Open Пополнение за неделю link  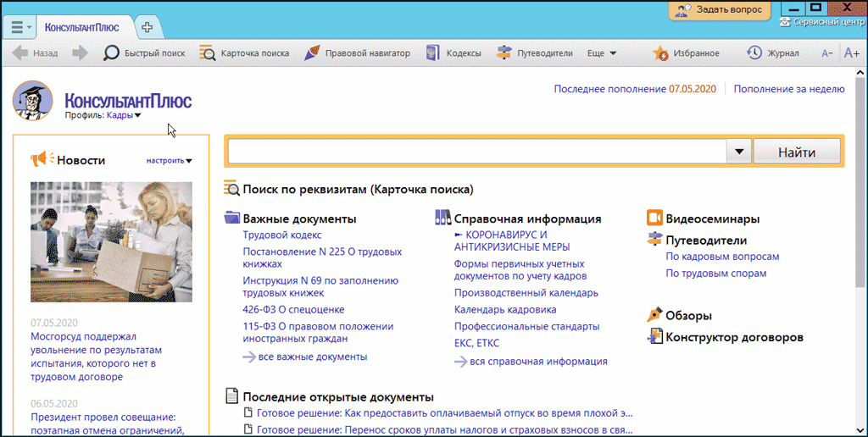coord(789,89)
